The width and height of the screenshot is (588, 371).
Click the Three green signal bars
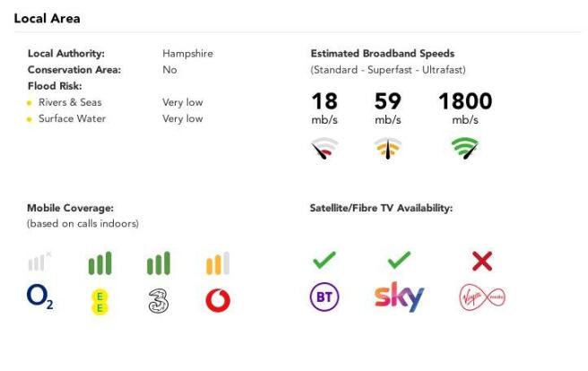click(x=159, y=263)
